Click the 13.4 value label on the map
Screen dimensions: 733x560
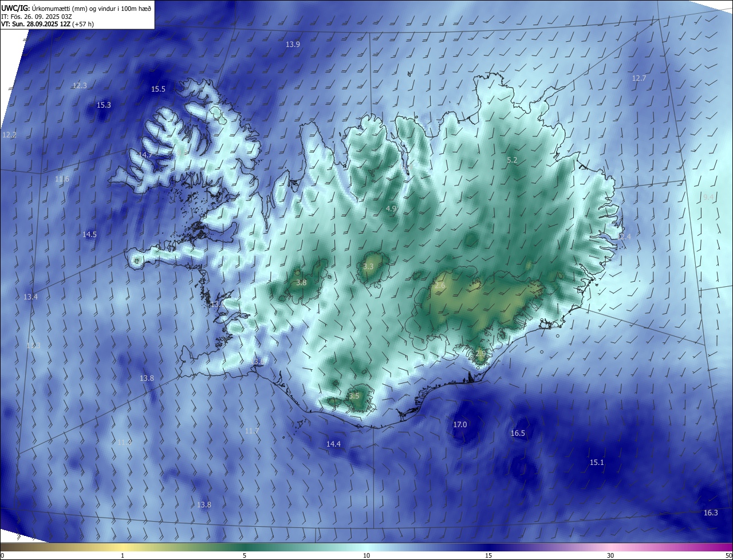(30, 297)
